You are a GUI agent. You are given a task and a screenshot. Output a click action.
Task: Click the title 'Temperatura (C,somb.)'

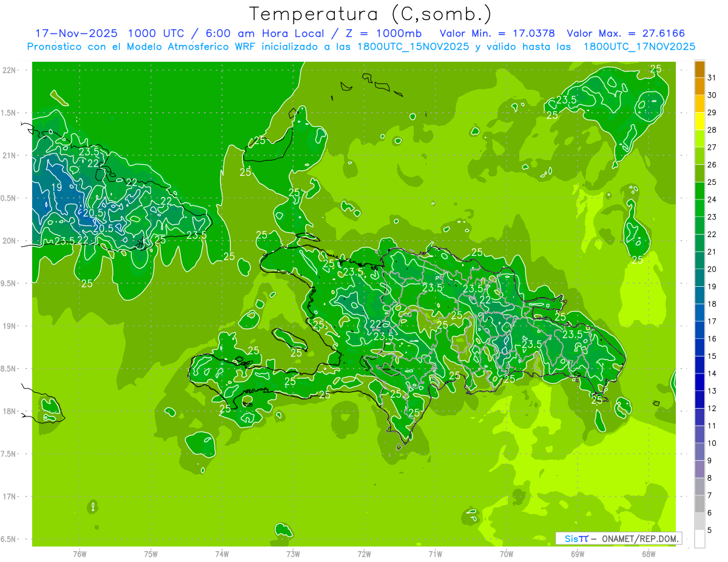[x=371, y=14]
